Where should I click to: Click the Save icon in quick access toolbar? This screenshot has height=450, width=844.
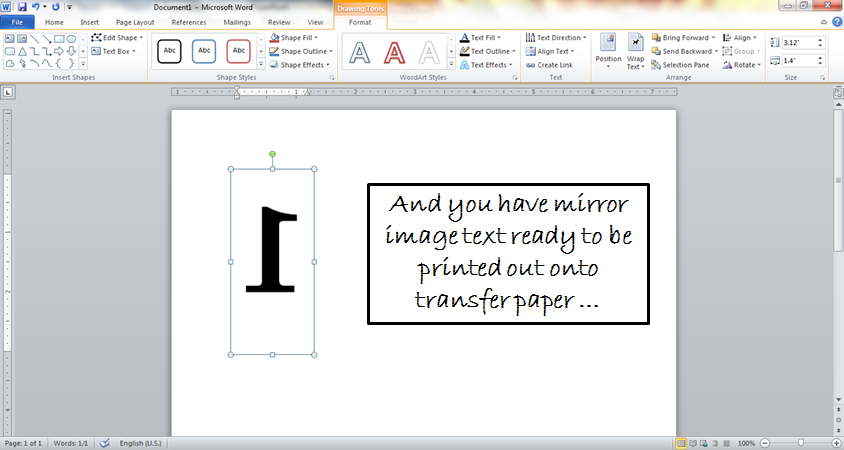[x=22, y=6]
